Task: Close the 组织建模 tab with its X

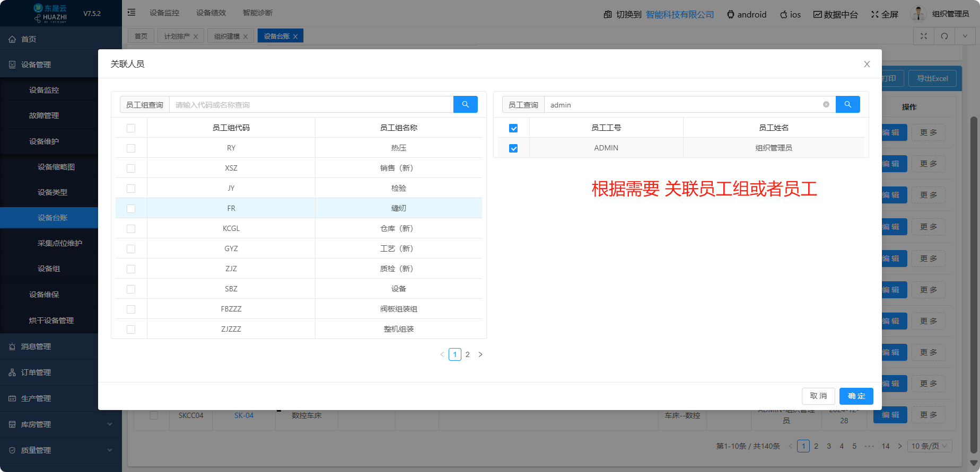Action: [x=246, y=37]
